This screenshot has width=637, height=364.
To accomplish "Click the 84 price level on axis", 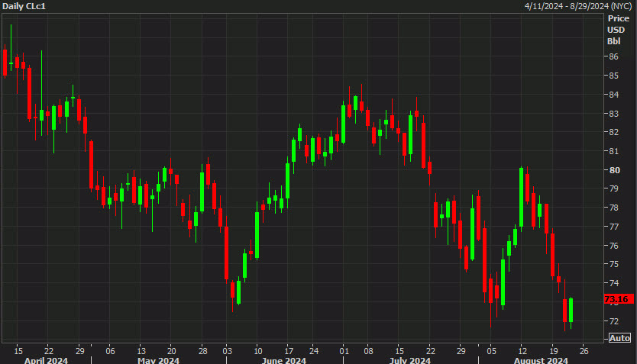I will tap(613, 95).
